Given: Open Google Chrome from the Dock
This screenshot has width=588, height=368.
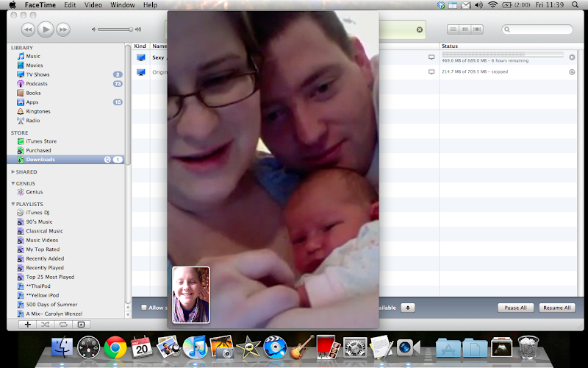Looking at the screenshot, I should point(114,346).
